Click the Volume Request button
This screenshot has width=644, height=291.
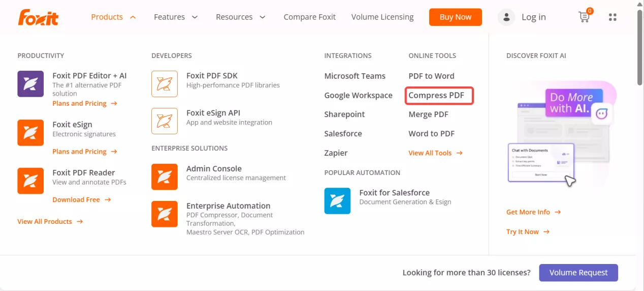coord(578,273)
